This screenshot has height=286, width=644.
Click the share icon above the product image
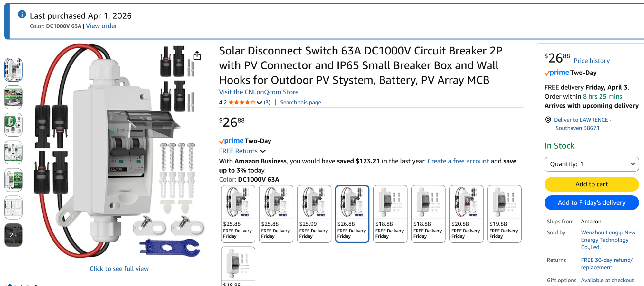click(x=197, y=55)
